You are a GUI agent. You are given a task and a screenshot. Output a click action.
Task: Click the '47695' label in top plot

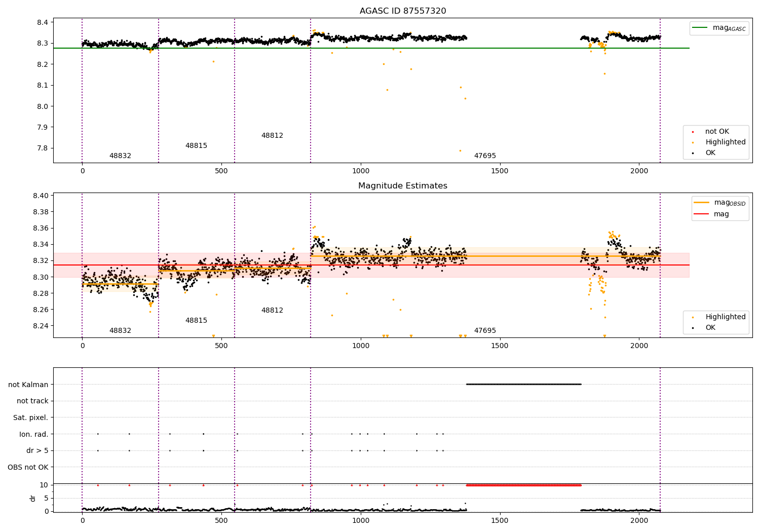[x=485, y=156]
